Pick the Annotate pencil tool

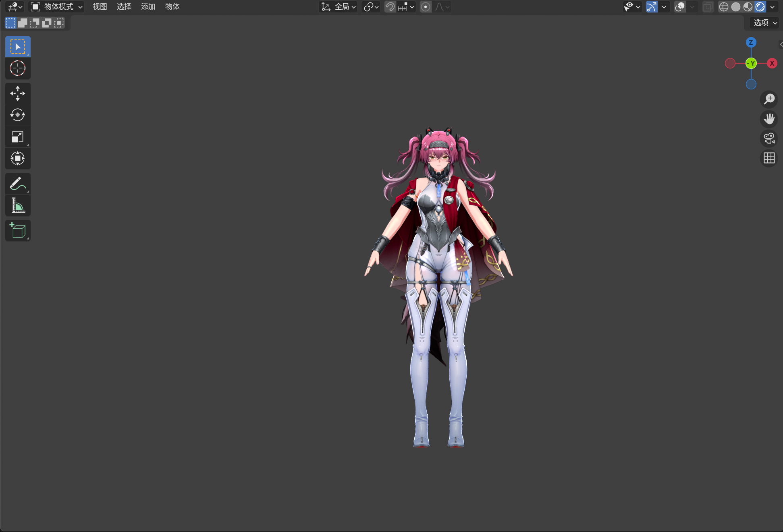(x=18, y=184)
